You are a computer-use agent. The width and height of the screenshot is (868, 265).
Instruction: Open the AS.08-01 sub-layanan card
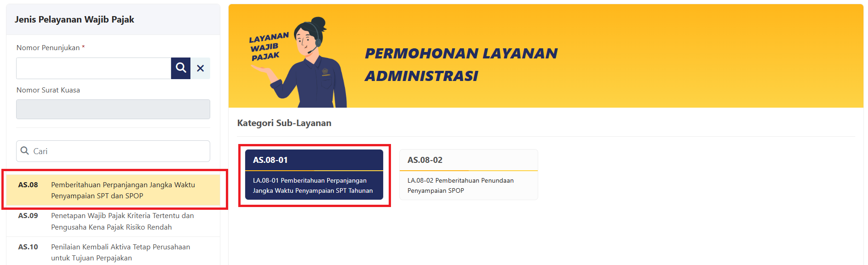tap(314, 174)
